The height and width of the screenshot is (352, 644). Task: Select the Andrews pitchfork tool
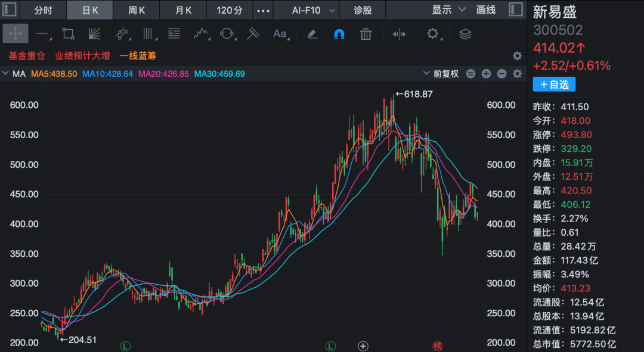[253, 33]
